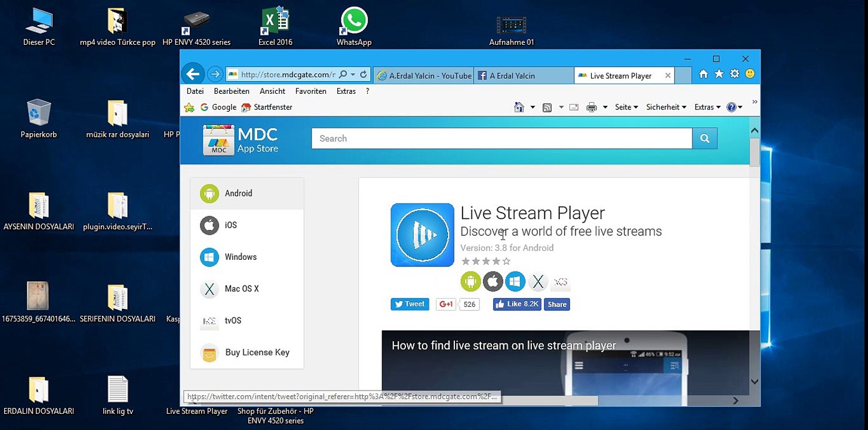The width and height of the screenshot is (868, 430).
Task: Switch to the A.Erdal Yalcin - YouTube tab
Action: 424,75
